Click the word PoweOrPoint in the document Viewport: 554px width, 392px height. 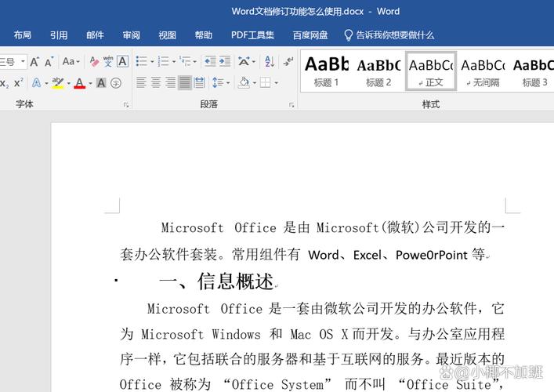coord(432,255)
